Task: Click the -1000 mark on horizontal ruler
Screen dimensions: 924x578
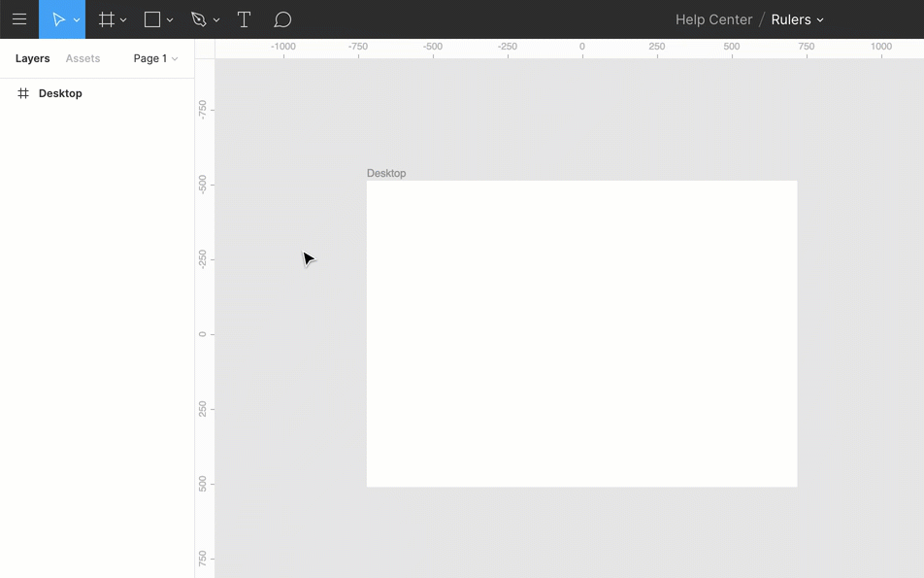Action: (x=283, y=47)
